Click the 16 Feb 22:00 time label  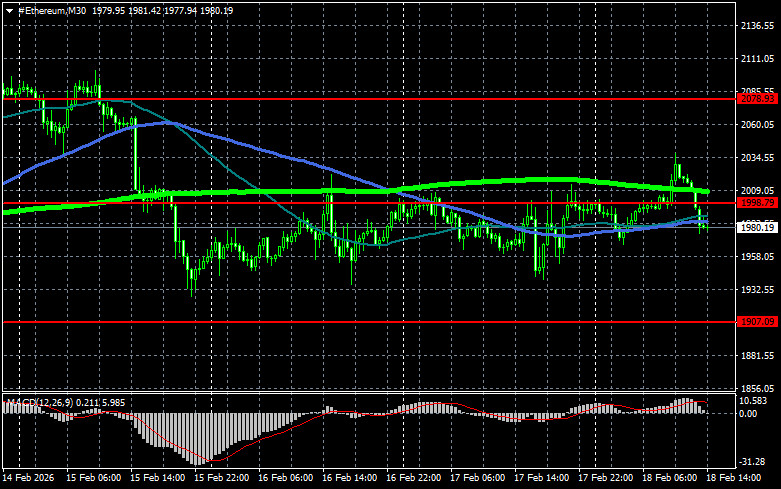pos(413,478)
